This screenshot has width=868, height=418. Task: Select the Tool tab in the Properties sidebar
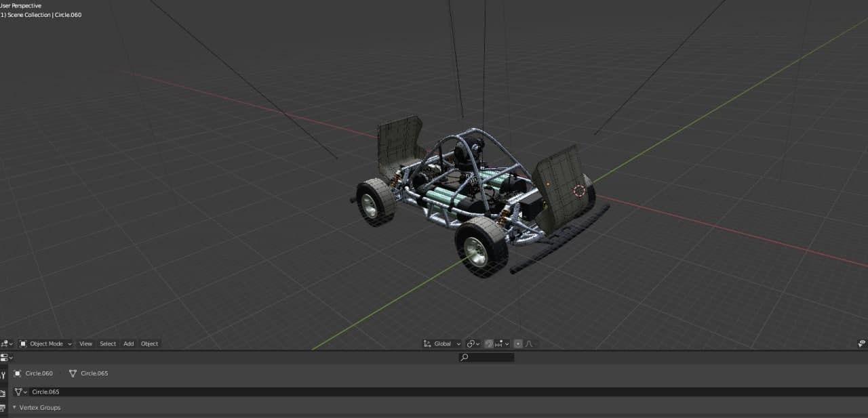pyautogui.click(x=4, y=373)
